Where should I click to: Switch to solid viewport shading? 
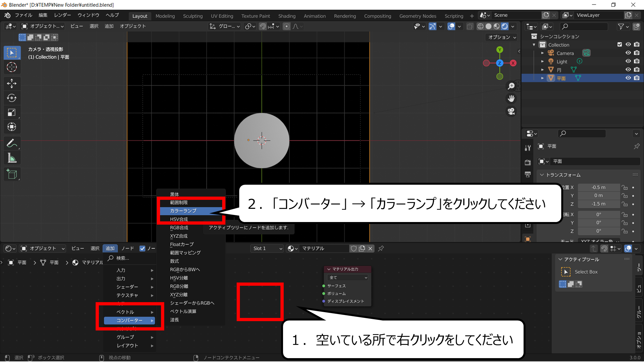(488, 26)
